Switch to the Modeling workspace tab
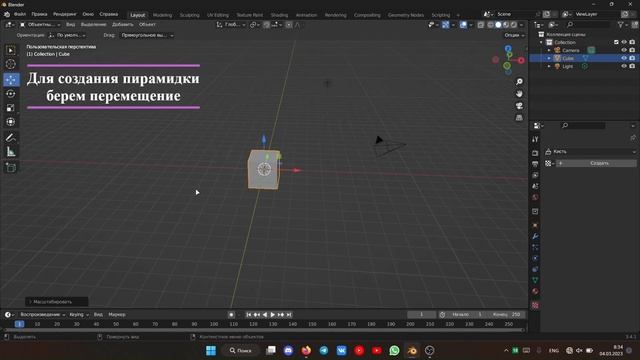Screen dimensions: 640x360 coord(162,15)
